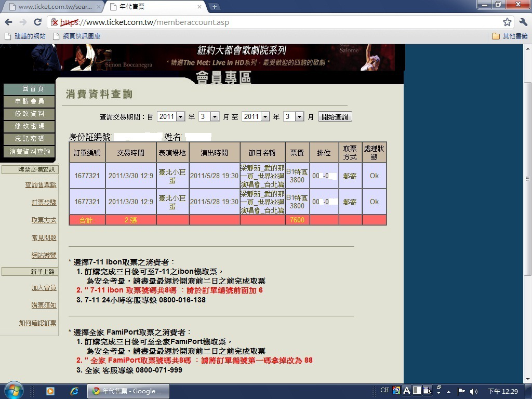Reload the page with refresh icon
The width and height of the screenshot is (532, 399).
click(37, 22)
